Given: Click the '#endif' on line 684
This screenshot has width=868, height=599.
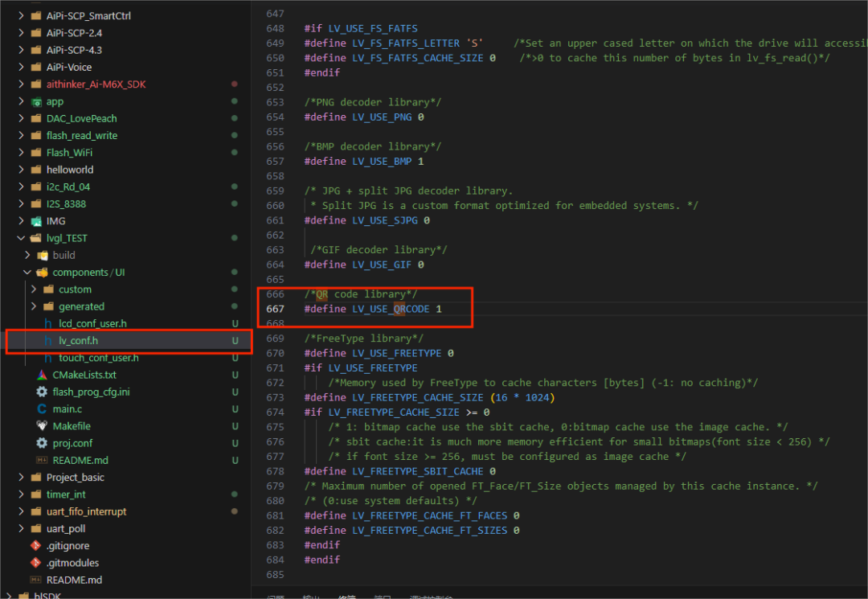Looking at the screenshot, I should coord(322,560).
